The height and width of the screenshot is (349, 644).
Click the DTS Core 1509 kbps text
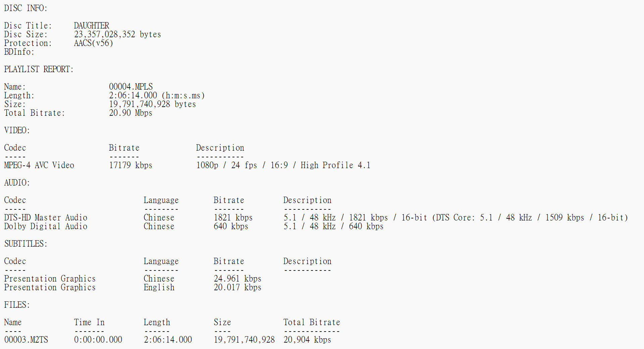(x=564, y=218)
